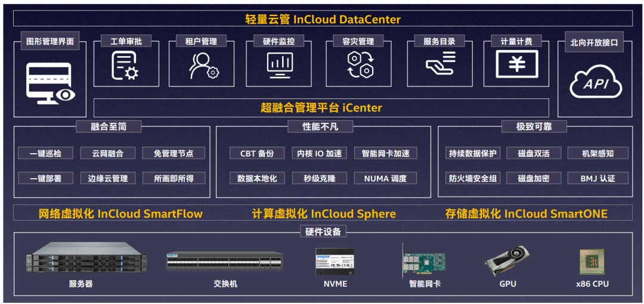Click the 硬件设备 section header
Viewport: 644px width, 304px height.
[323, 232]
